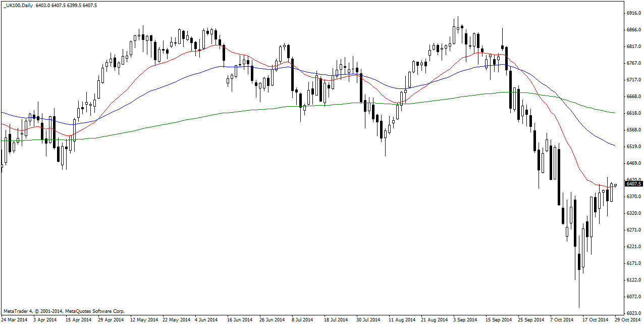Click the 6519.0 price axis label

click(x=633, y=147)
